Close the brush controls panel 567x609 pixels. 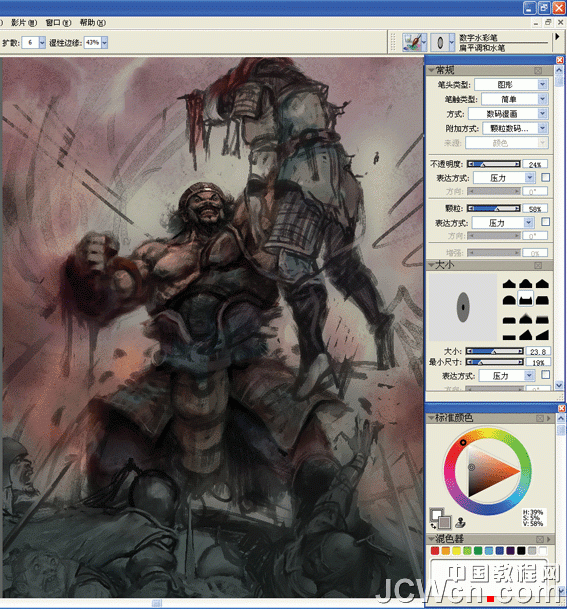(560, 60)
